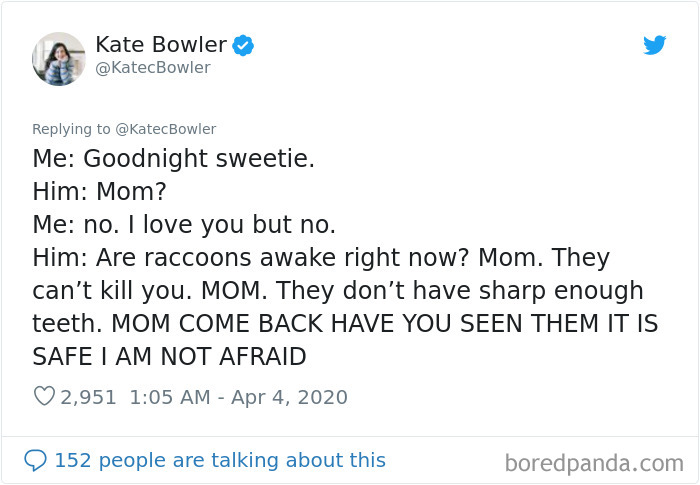Click the 2,951 likes count
This screenshot has width=700, height=485.
pyautogui.click(x=89, y=397)
